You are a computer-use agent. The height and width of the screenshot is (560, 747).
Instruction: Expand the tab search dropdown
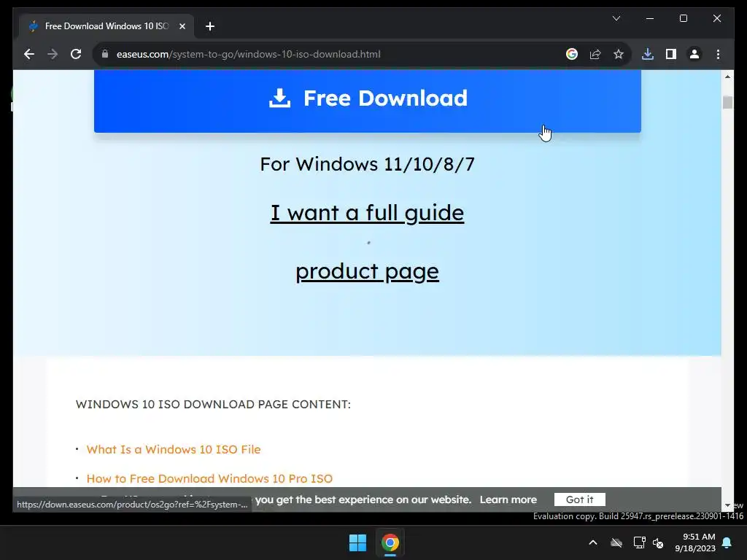click(616, 18)
